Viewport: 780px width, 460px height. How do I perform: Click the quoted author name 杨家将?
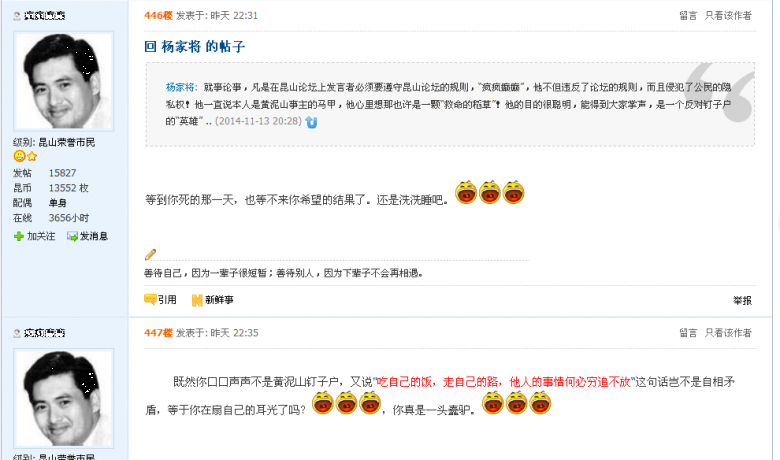pos(181,88)
